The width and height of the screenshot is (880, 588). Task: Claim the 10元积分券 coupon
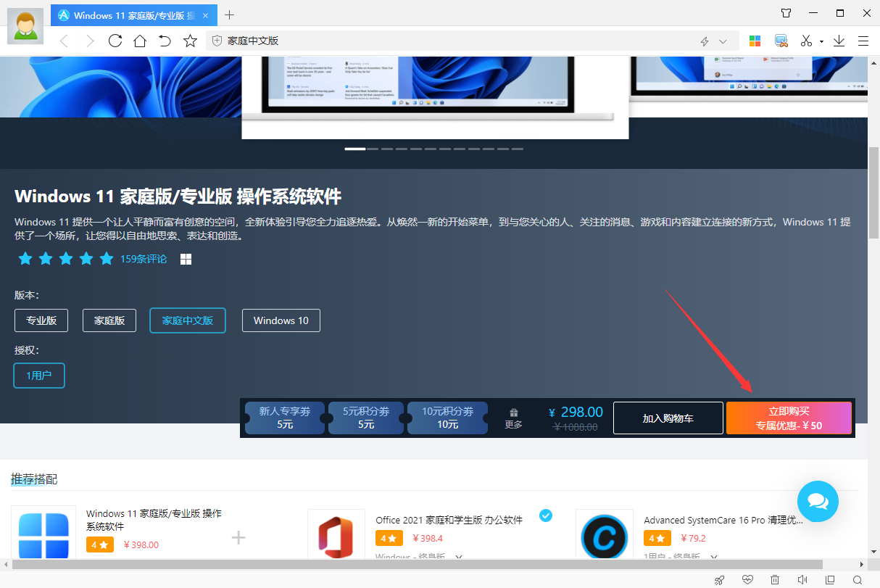[448, 418]
